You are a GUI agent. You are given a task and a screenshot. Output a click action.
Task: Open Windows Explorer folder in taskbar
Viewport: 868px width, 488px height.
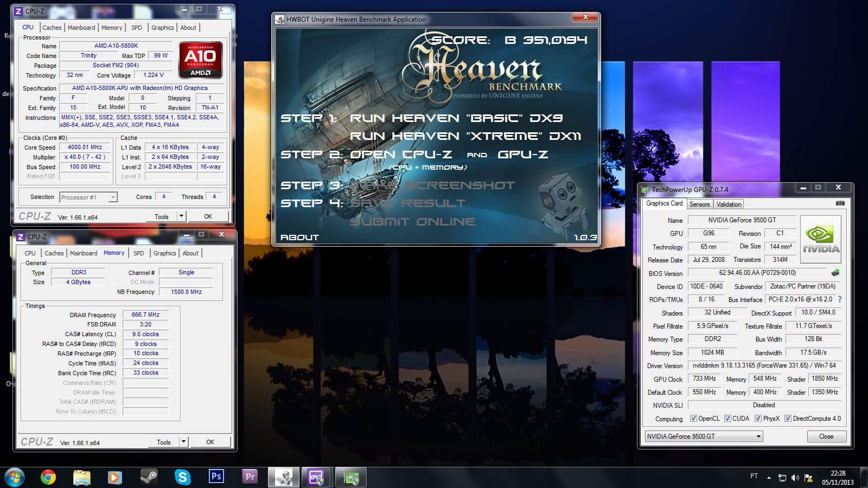(82, 477)
